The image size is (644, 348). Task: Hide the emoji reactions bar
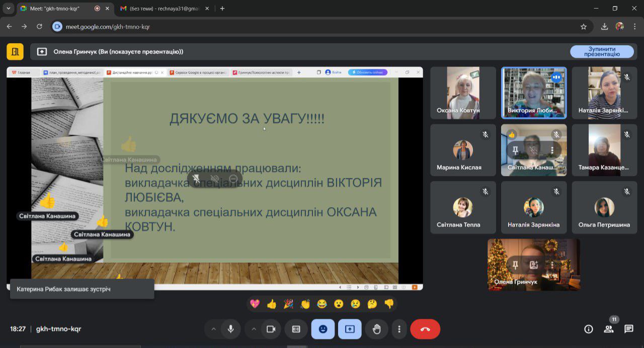point(323,329)
